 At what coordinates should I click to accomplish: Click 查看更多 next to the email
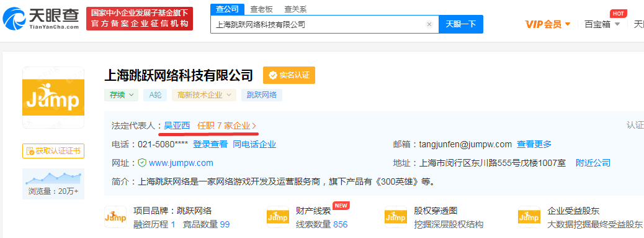(534, 144)
